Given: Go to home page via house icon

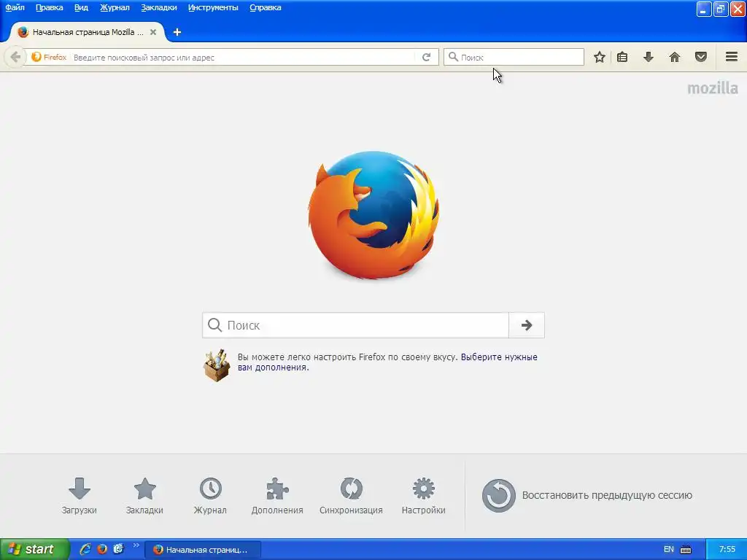Looking at the screenshot, I should pos(675,57).
